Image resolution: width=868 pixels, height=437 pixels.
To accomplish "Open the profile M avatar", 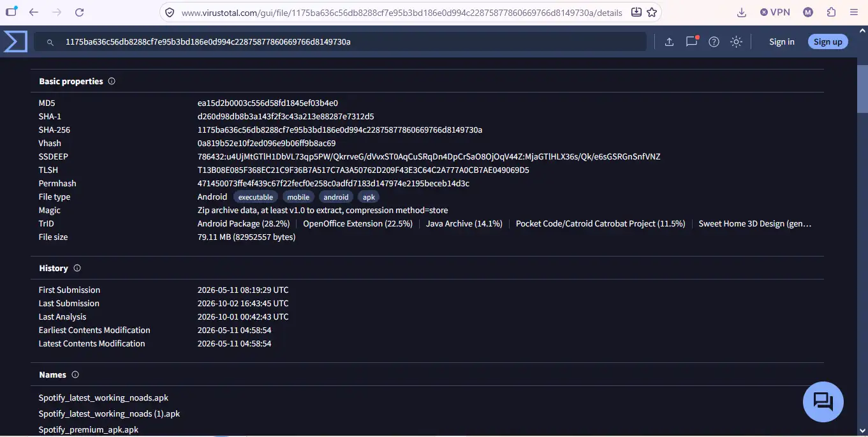I will tap(808, 12).
